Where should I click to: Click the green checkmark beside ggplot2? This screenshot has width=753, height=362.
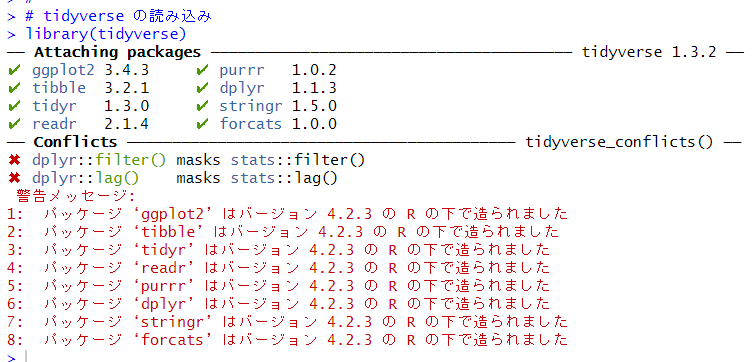(14, 71)
